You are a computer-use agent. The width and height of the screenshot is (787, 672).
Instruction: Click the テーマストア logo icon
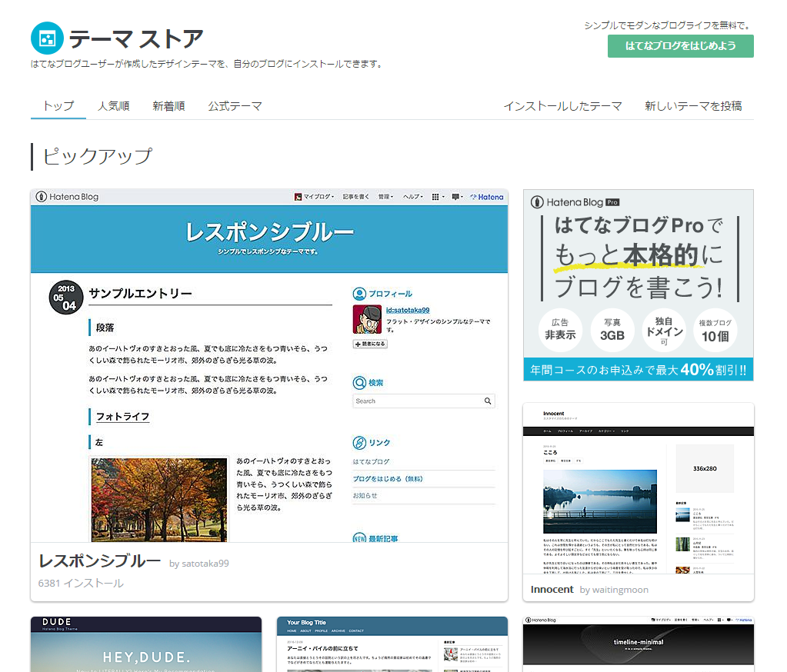[47, 38]
